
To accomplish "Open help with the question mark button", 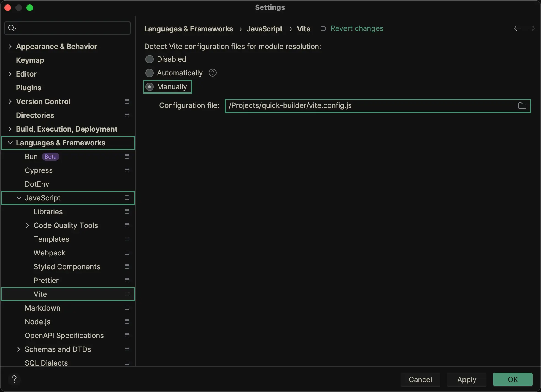I will pos(14,379).
